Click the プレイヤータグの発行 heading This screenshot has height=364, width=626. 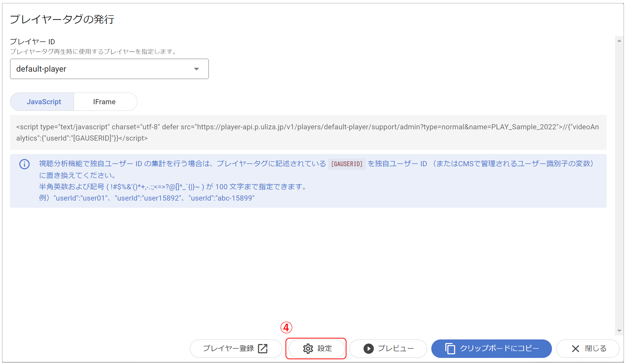(x=62, y=19)
